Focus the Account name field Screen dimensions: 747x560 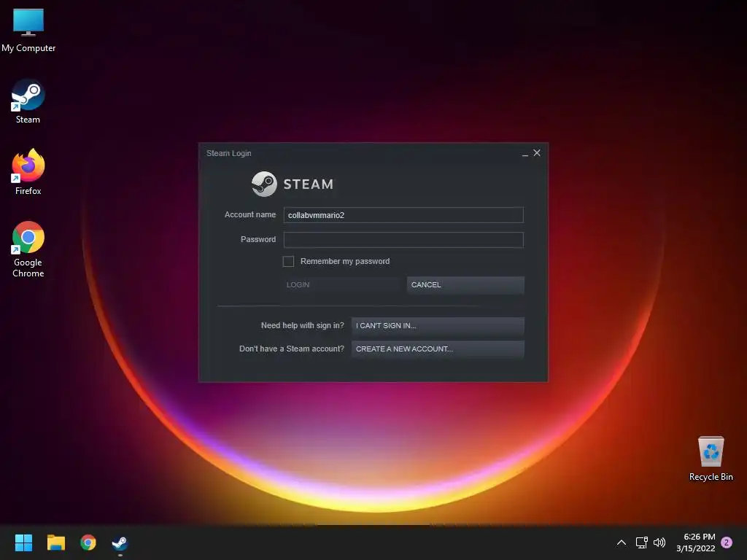[x=403, y=215]
